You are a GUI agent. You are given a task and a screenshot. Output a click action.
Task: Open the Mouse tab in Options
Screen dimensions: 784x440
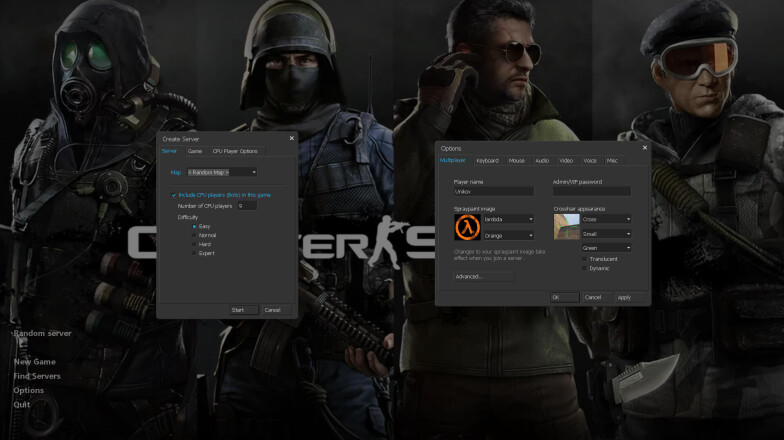516,160
